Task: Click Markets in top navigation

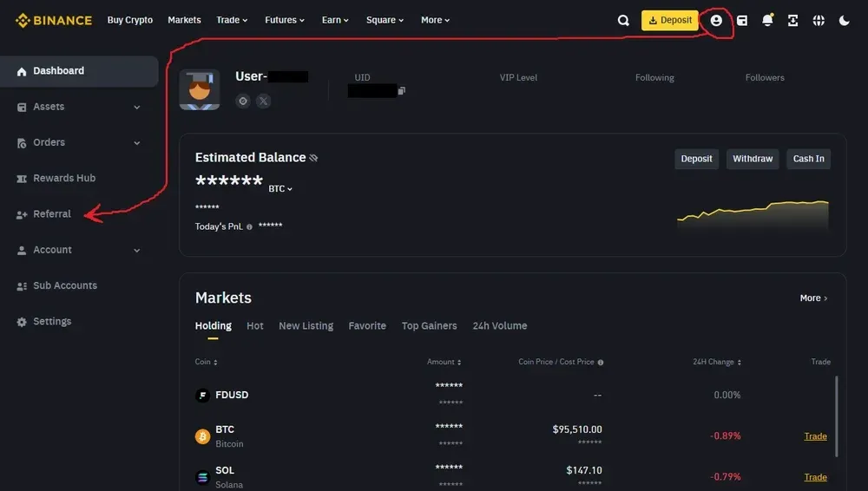Action: [x=184, y=20]
